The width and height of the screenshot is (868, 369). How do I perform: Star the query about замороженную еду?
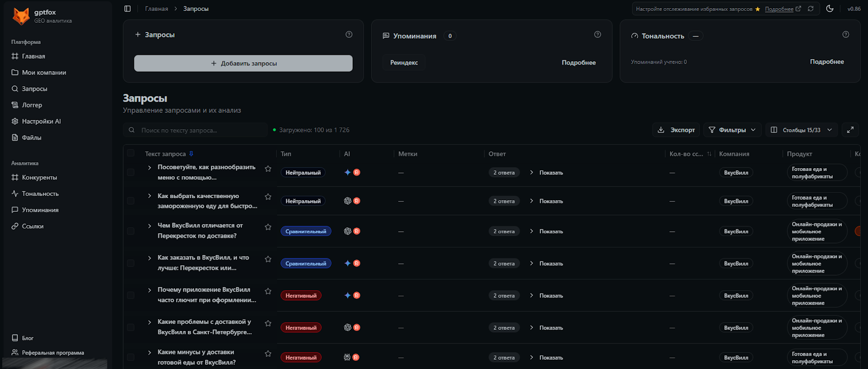pyautogui.click(x=268, y=197)
